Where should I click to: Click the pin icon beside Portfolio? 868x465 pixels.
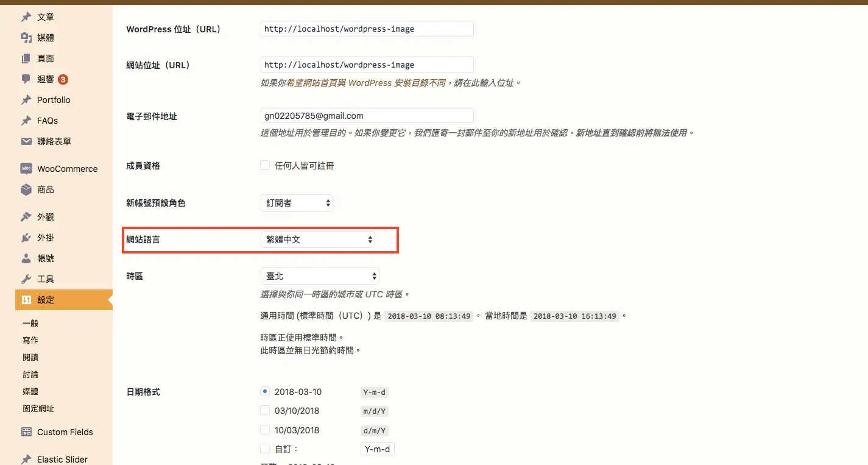26,100
